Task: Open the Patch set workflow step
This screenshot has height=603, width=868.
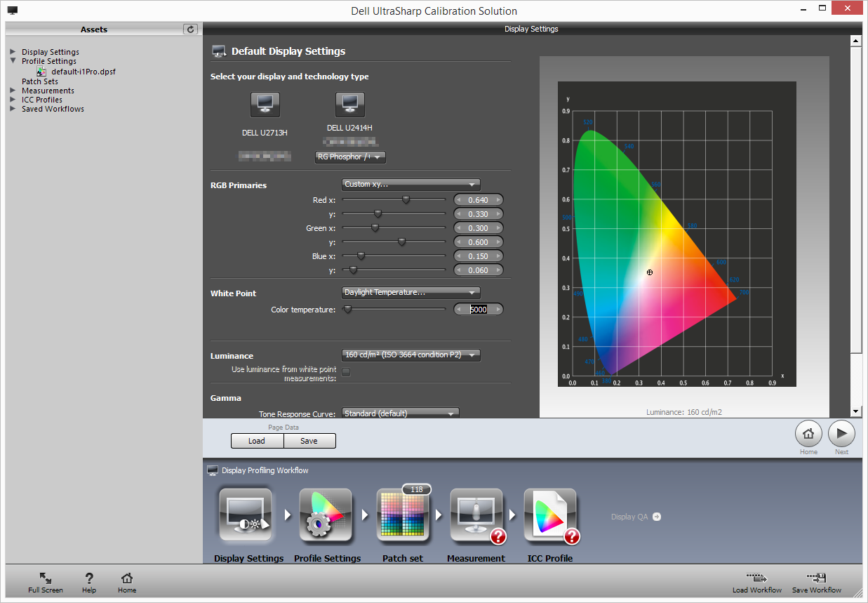Action: 403,516
